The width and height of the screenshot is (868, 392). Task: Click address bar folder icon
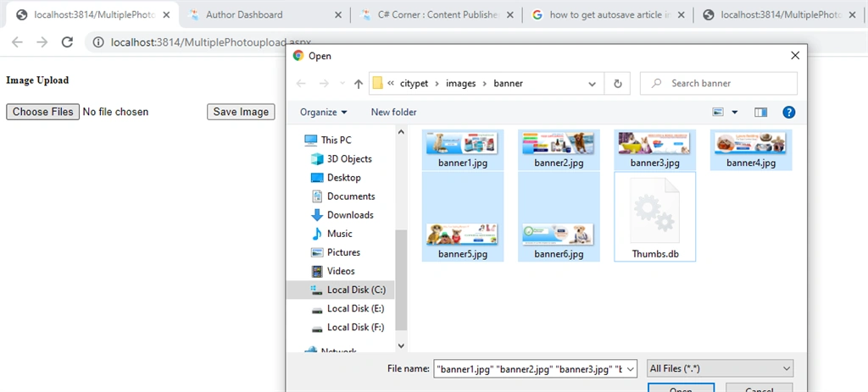point(378,84)
